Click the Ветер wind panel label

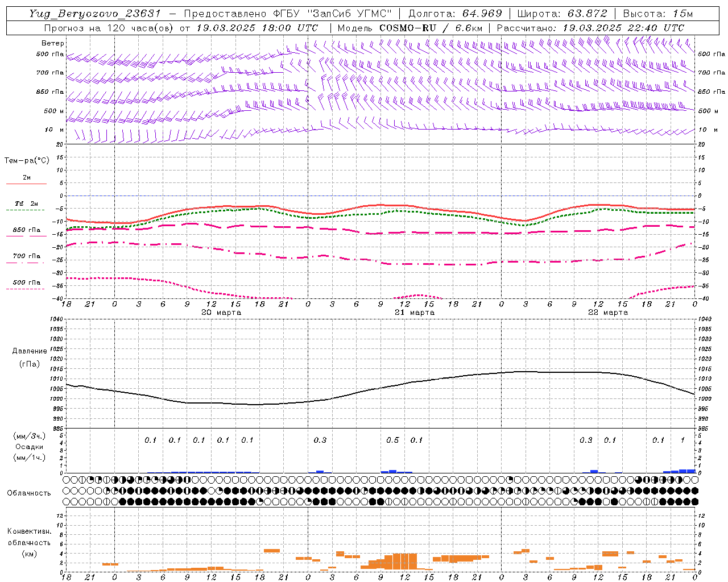point(53,43)
